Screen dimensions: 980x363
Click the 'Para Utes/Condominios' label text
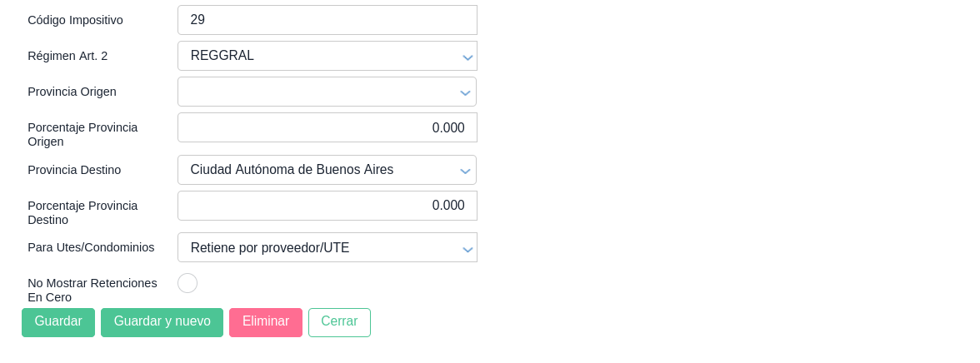point(91,247)
